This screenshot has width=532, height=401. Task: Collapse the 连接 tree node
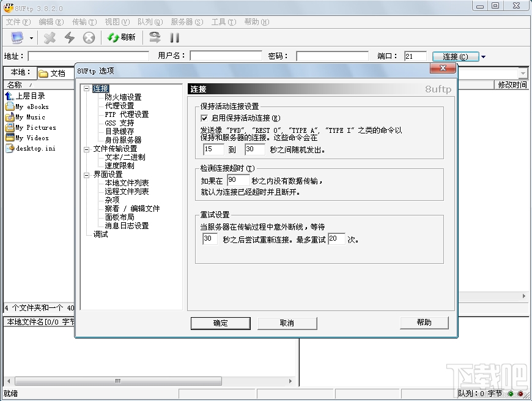click(x=87, y=89)
